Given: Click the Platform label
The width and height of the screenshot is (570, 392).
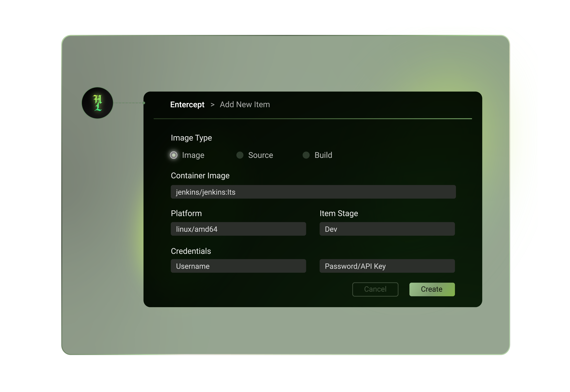Looking at the screenshot, I should [x=186, y=213].
